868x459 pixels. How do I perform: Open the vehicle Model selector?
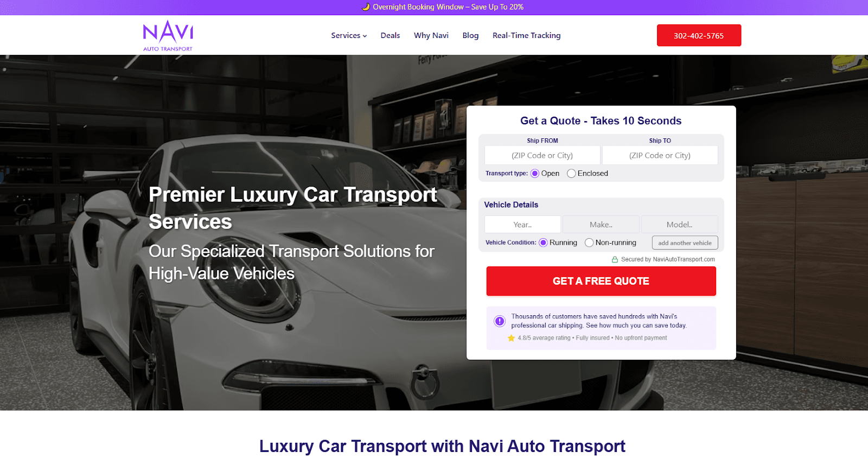680,225
